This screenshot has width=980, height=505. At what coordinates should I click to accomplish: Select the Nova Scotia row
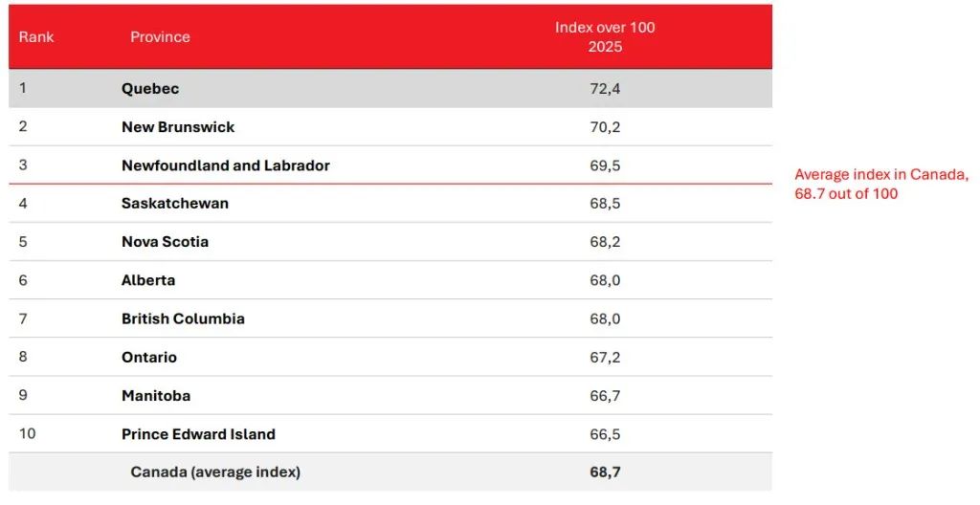[390, 242]
